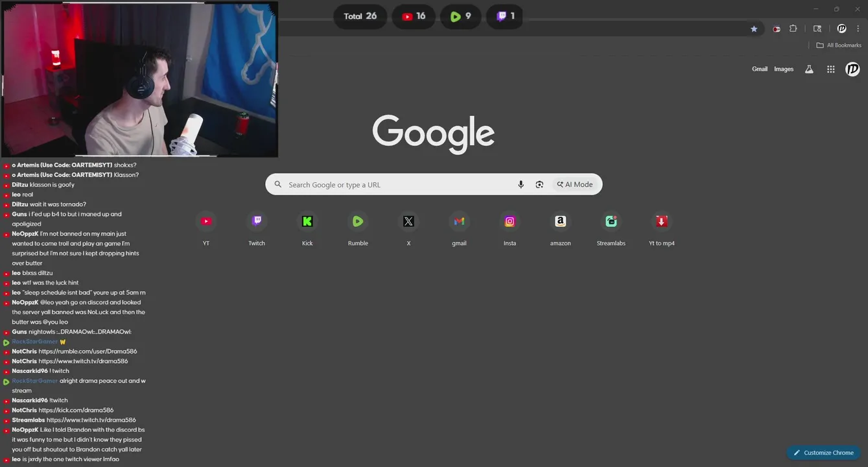Bookmark this tab with the star icon
This screenshot has height=467, width=868.
coord(754,29)
